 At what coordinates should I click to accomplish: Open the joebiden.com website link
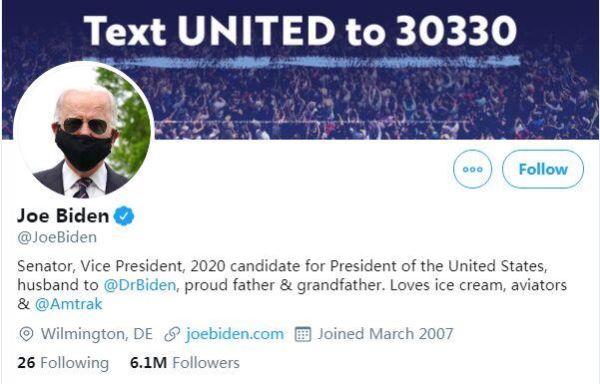pyautogui.click(x=235, y=334)
